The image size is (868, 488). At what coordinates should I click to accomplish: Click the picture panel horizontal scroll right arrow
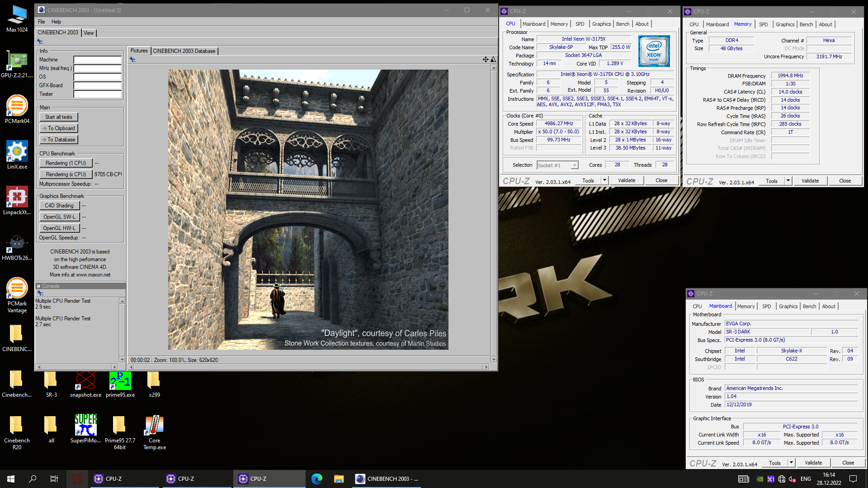pos(486,367)
